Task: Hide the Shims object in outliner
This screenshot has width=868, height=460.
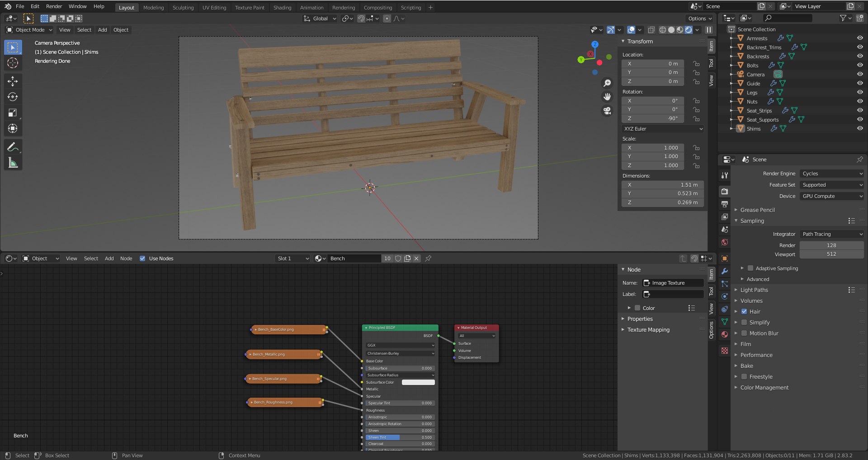Action: click(860, 129)
